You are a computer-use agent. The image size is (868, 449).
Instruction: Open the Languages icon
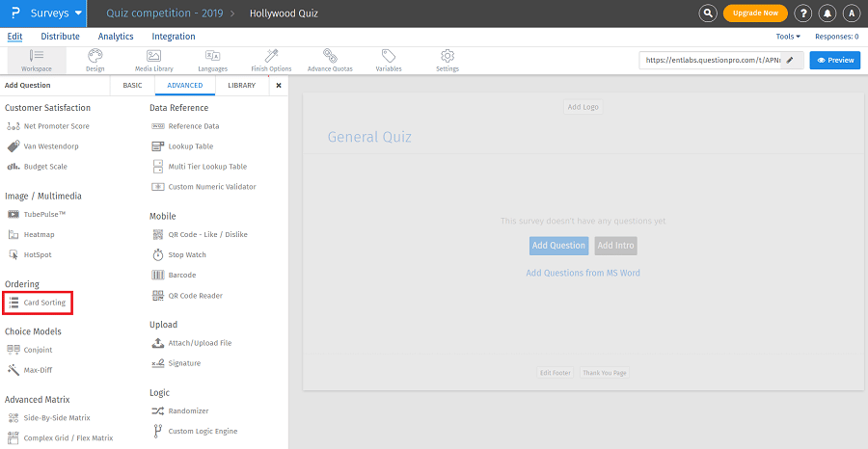[212, 61]
